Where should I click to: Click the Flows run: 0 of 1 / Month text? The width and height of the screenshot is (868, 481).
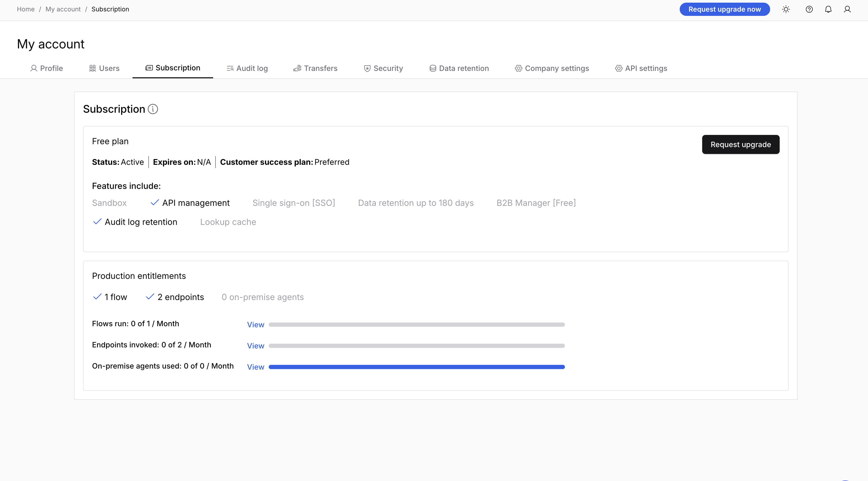[x=135, y=324]
